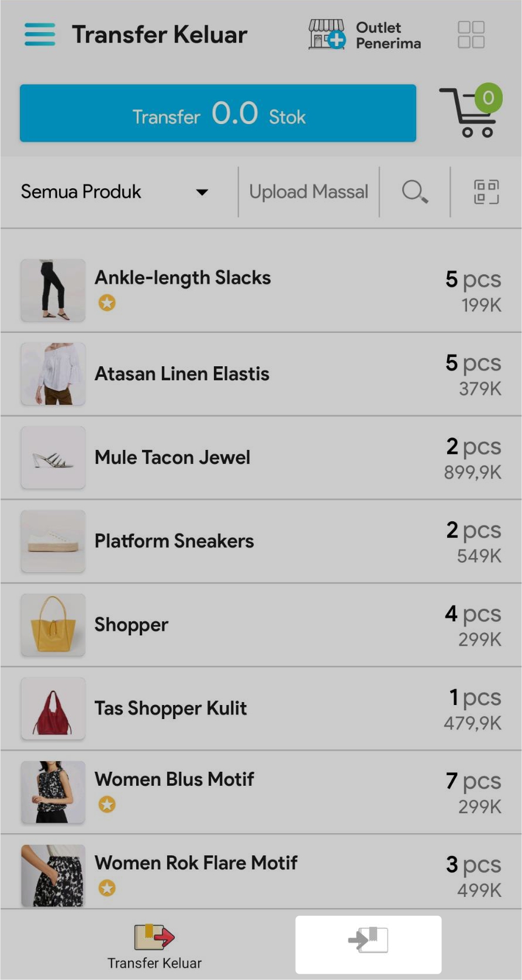Tap the star badge on Women Rok Flare Motif
This screenshot has width=522, height=980.
(x=107, y=888)
